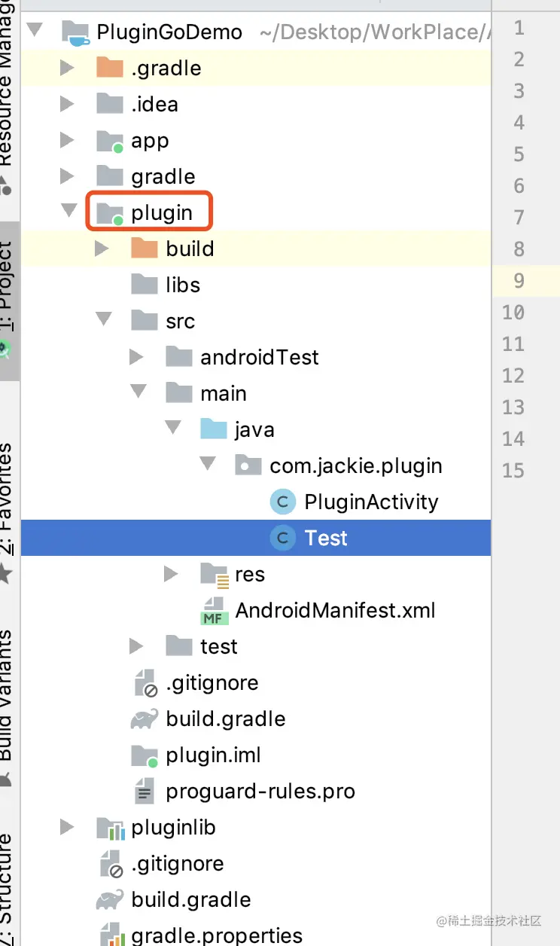
Task: Select the PluginActivity class name
Action: point(371,502)
